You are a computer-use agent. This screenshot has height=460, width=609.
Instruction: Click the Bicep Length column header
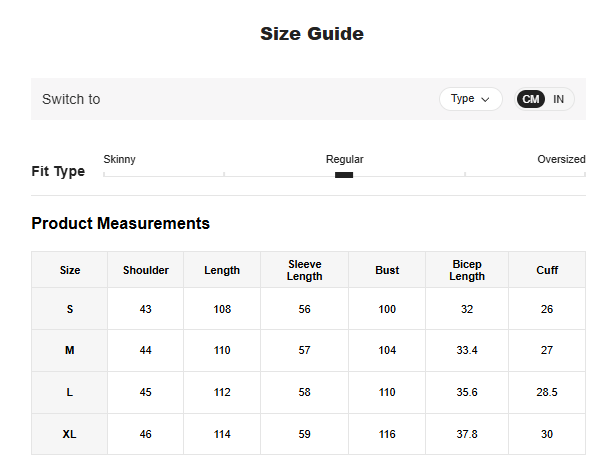pyautogui.click(x=467, y=270)
